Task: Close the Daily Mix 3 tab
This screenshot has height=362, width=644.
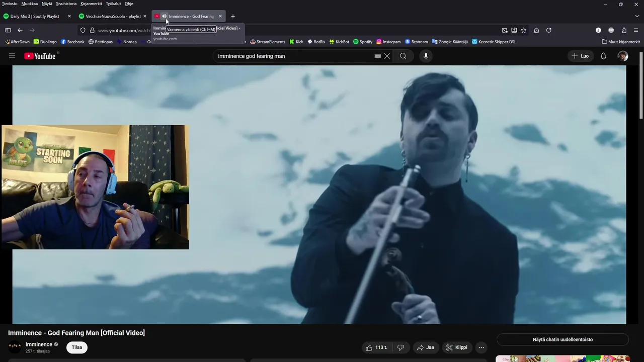Action: tap(69, 16)
